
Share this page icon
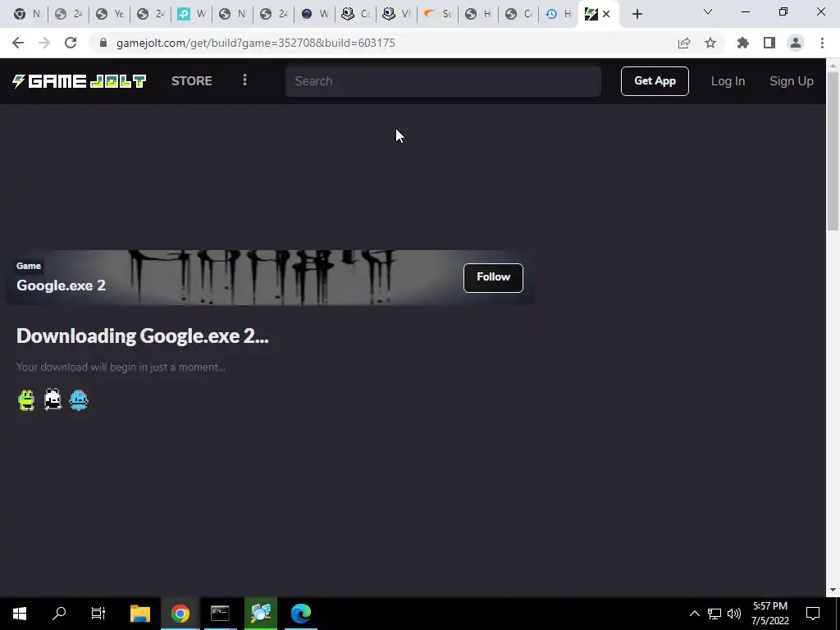(684, 43)
